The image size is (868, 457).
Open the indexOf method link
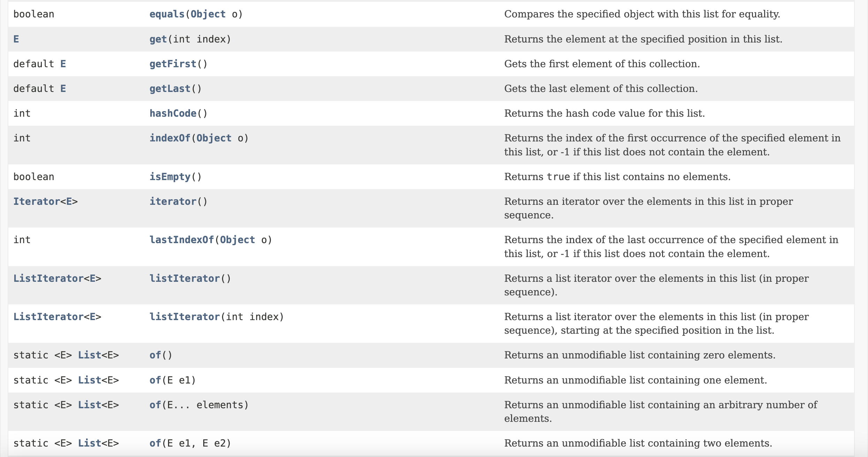pos(170,138)
